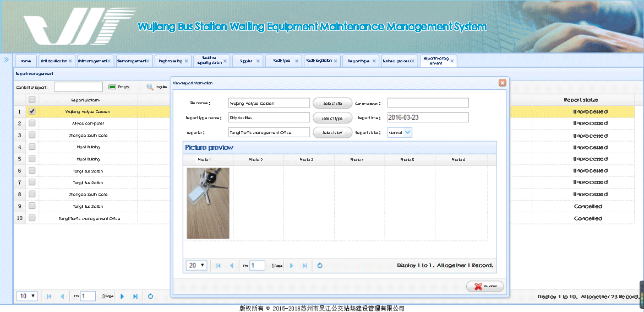Close the Report management tab via its X
The image size is (644, 312).
[452, 61]
